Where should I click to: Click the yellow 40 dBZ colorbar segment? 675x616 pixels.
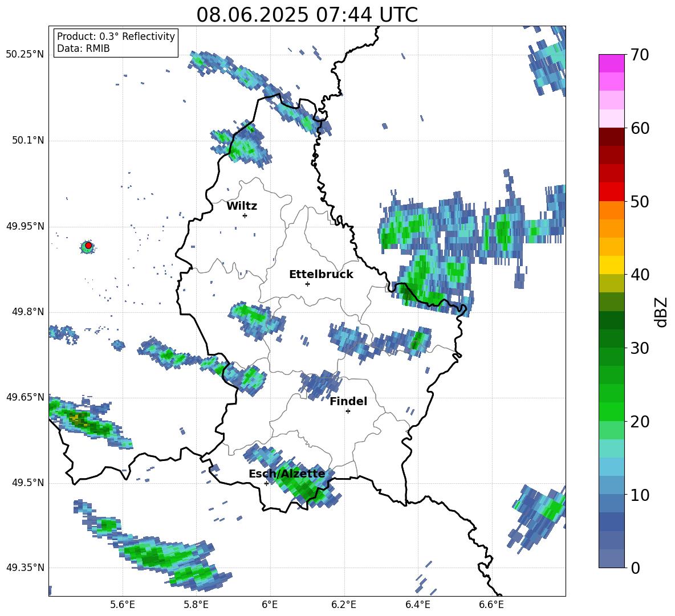[x=611, y=265]
